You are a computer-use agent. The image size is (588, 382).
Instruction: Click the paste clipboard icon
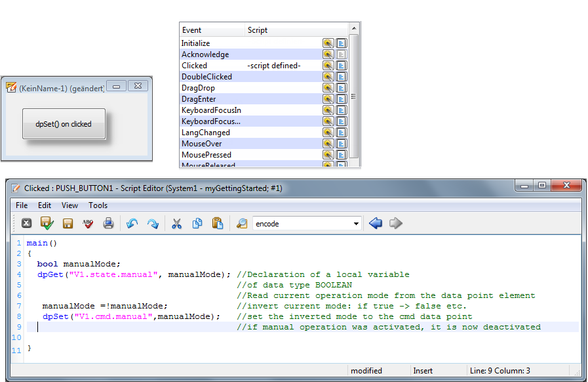[x=218, y=224]
